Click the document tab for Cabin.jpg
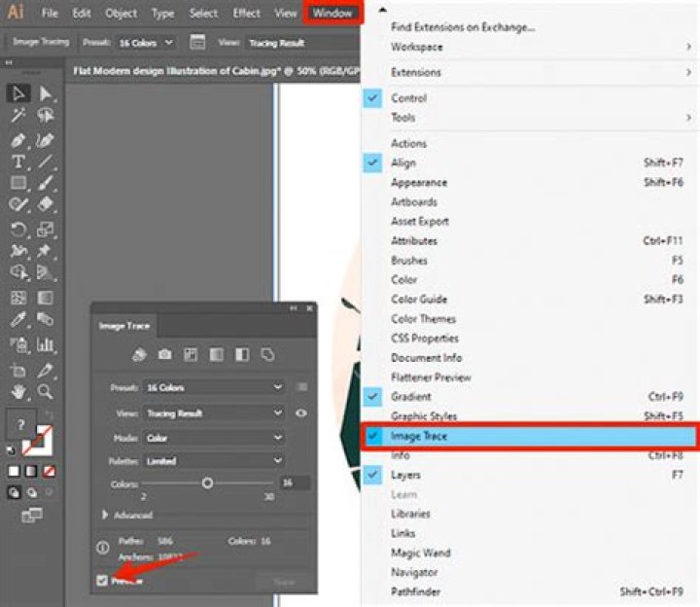The image size is (700, 607). point(214,71)
